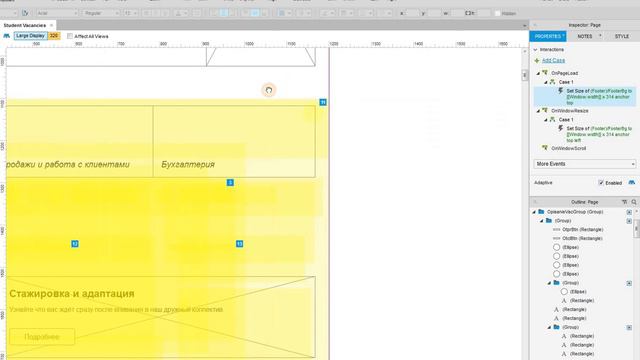The image size is (640, 360).
Task: Switch to the 320 adaptive view
Action: point(54,36)
